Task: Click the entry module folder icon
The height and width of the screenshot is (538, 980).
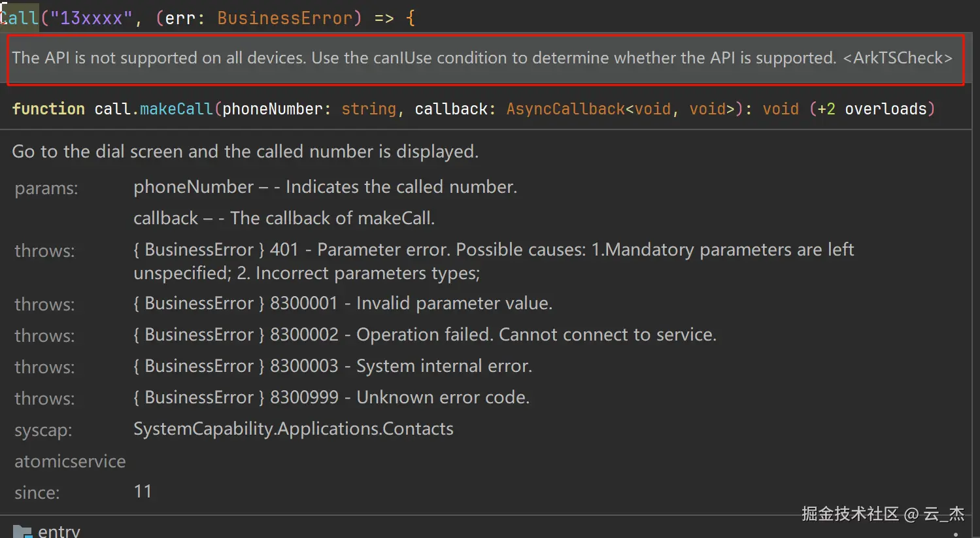Action: tap(22, 531)
